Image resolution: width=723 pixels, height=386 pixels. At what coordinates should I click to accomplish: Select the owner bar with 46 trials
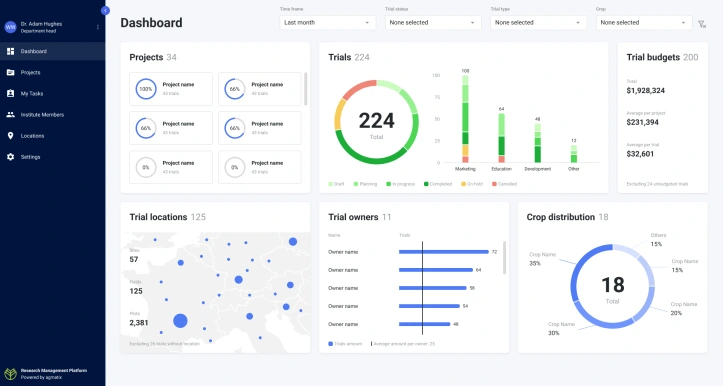click(424, 324)
